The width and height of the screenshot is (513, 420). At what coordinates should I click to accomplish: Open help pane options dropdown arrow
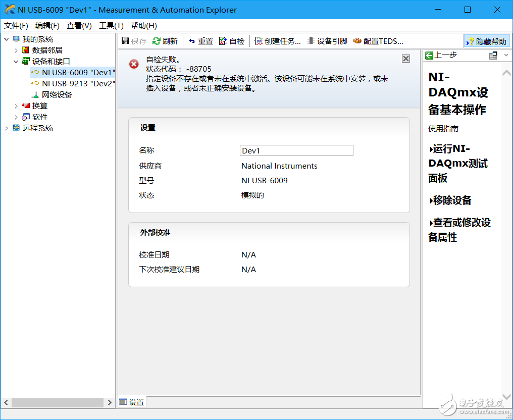click(506, 56)
